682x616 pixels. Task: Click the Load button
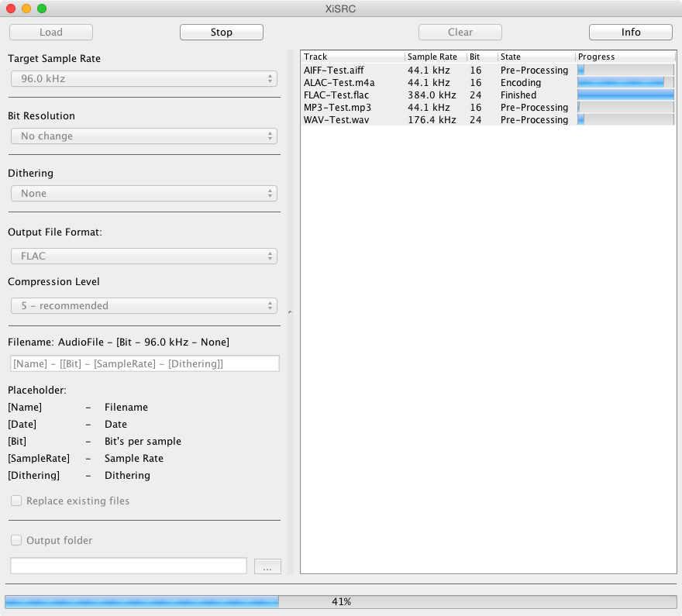tap(51, 33)
